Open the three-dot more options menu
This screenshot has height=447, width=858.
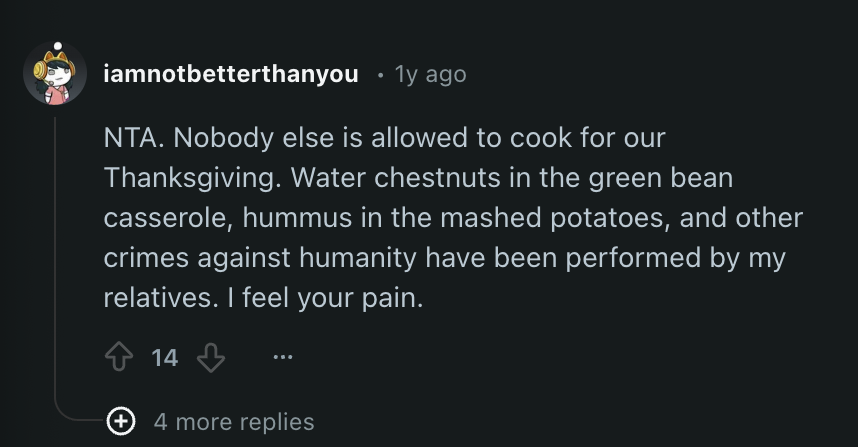[x=283, y=357]
